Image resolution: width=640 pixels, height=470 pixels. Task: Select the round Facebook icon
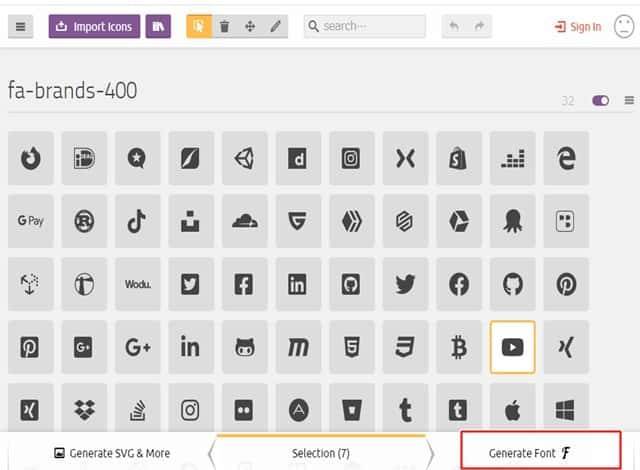[x=459, y=284]
